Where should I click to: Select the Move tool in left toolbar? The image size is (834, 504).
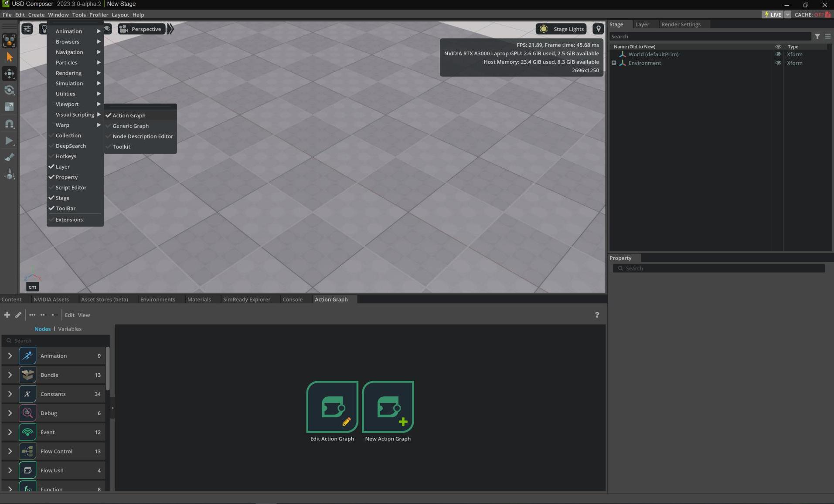pyautogui.click(x=9, y=74)
